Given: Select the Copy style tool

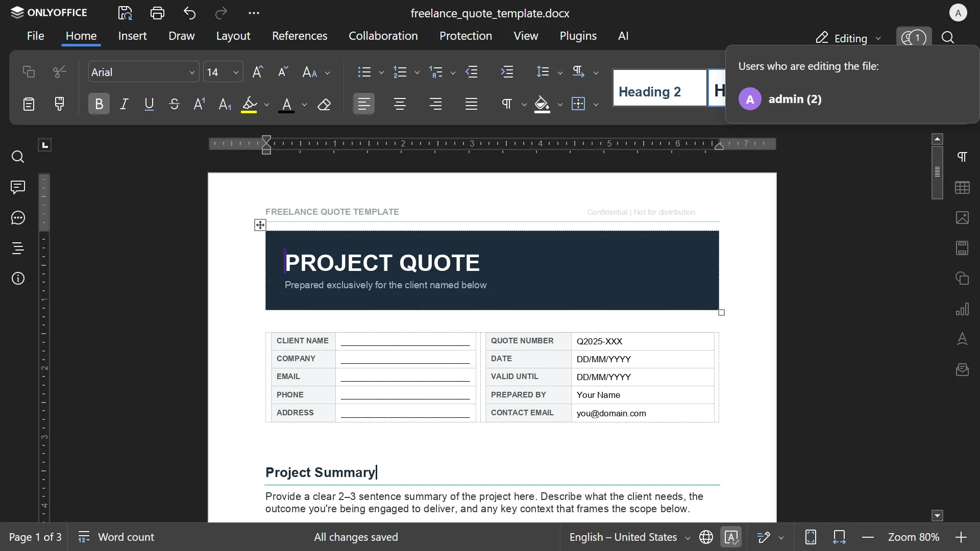Looking at the screenshot, I should [60, 104].
